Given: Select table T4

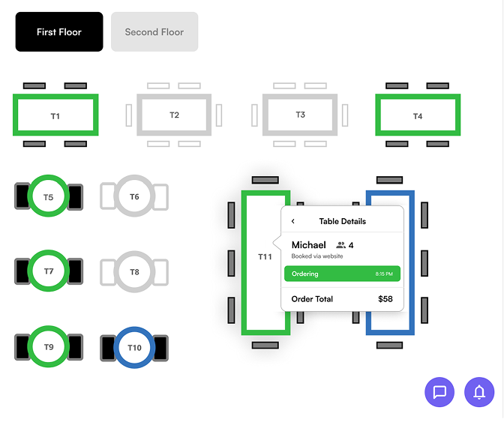Looking at the screenshot, I should click(418, 115).
